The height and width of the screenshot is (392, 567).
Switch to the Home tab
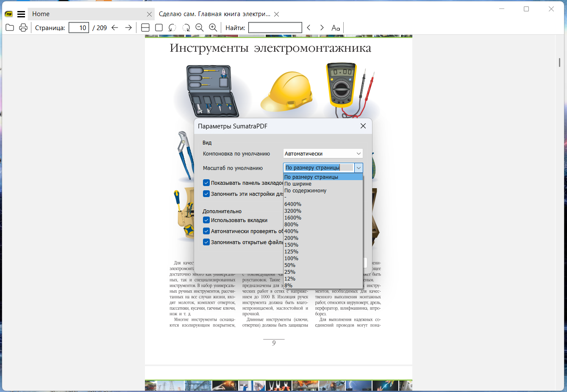click(x=41, y=14)
